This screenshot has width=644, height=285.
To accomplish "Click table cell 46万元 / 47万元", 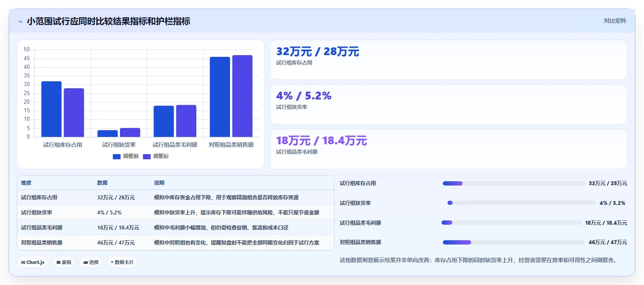I will [116, 243].
